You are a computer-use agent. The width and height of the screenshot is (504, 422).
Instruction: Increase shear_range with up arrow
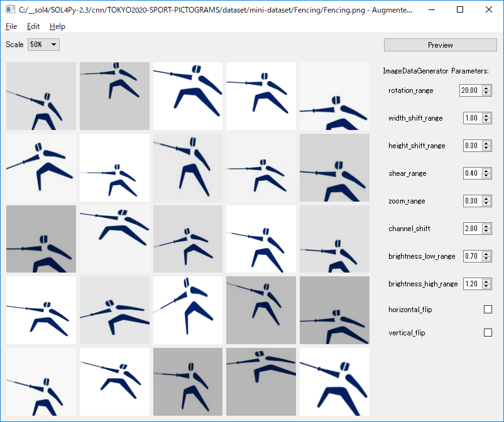pyautogui.click(x=486, y=171)
